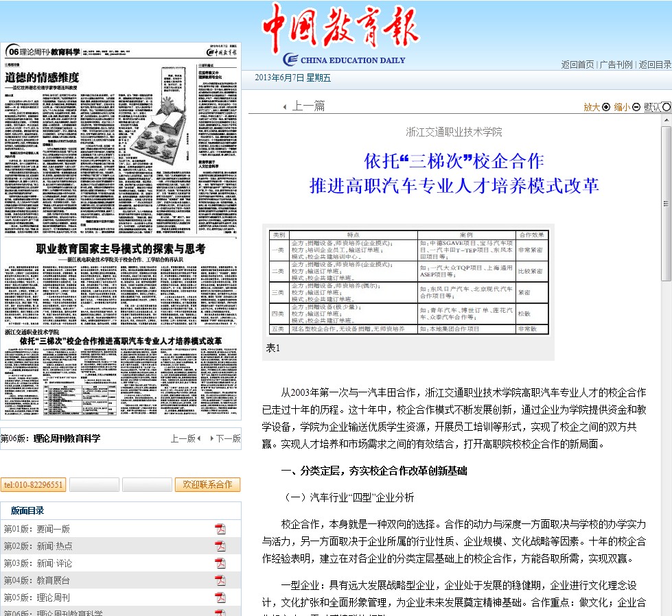Click the 放大 zoom-in plus icon

606,107
